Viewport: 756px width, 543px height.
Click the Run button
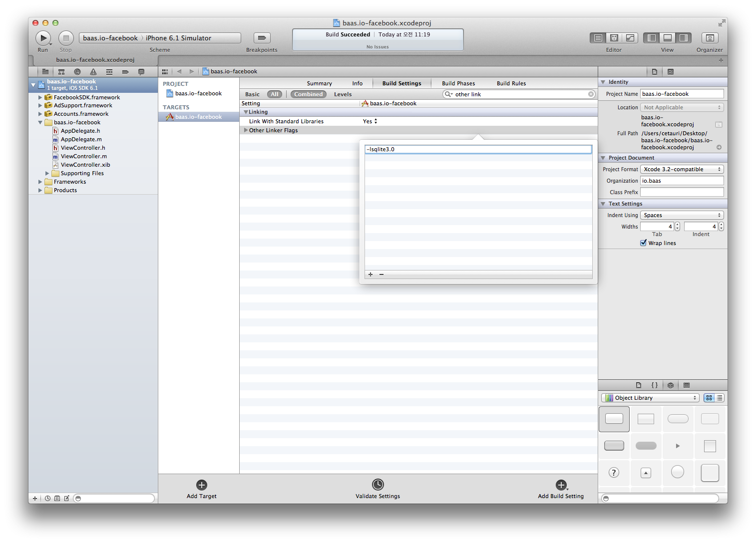43,38
